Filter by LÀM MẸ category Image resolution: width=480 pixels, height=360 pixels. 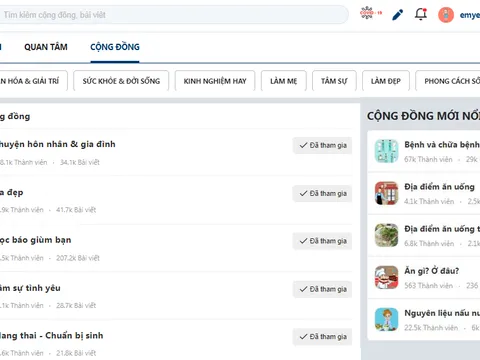[283, 81]
